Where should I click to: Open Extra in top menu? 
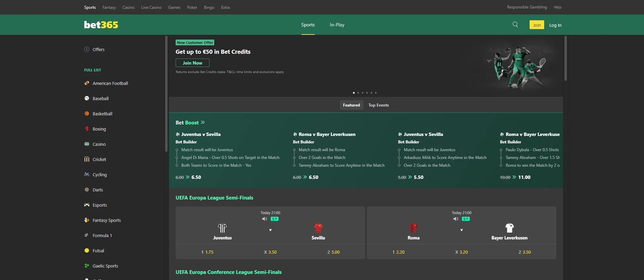[225, 7]
